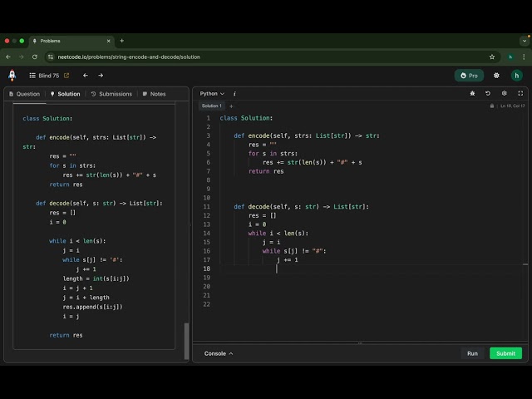
Task: Add a new solution tab
Action: click(231, 106)
